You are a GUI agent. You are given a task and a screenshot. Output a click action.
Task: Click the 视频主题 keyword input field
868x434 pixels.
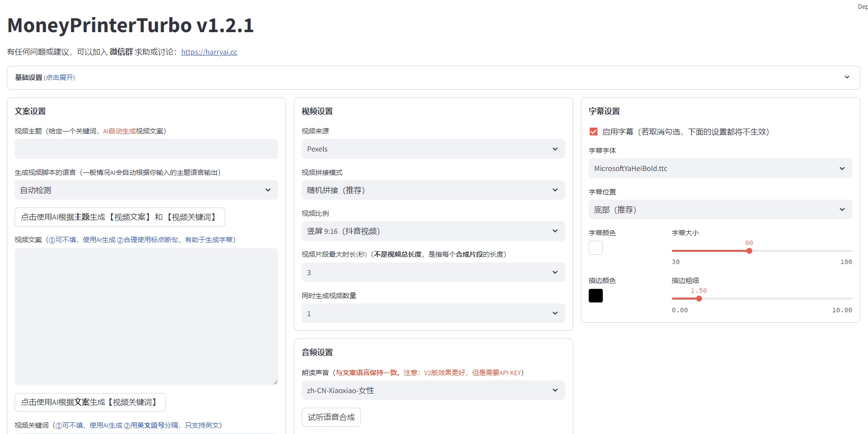[146, 149]
